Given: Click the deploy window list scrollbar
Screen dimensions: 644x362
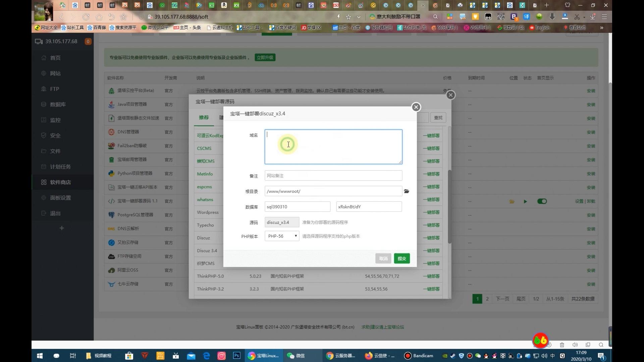Looking at the screenshot, I should coord(450,206).
